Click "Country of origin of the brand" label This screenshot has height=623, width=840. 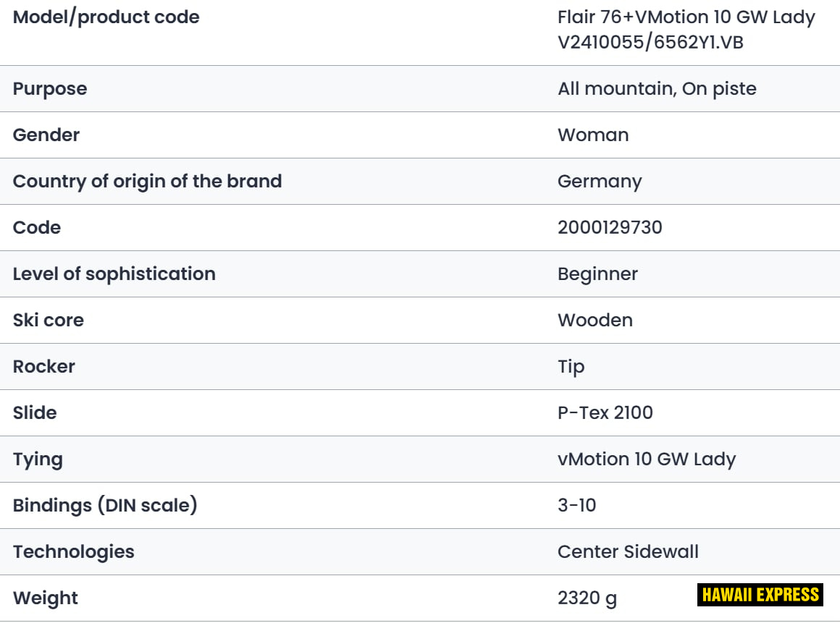(x=147, y=182)
